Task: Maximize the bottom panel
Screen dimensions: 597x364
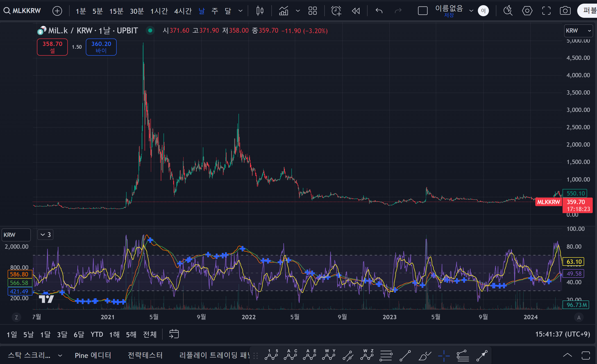Action: point(586,355)
